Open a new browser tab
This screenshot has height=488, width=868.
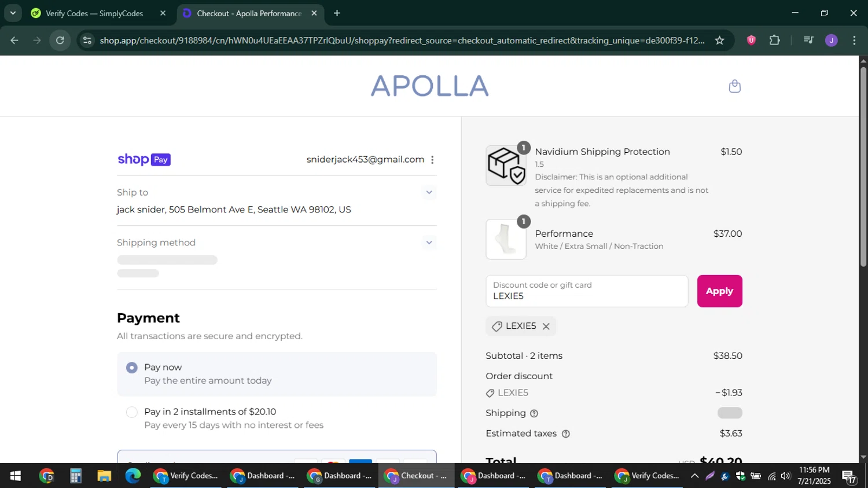tap(337, 13)
